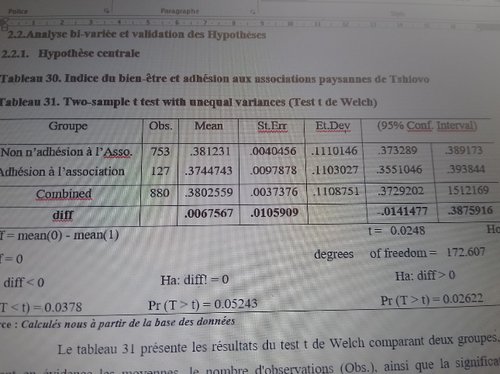
Task: Click the '(95% Conf. Interval)' header cell
Action: [427, 126]
